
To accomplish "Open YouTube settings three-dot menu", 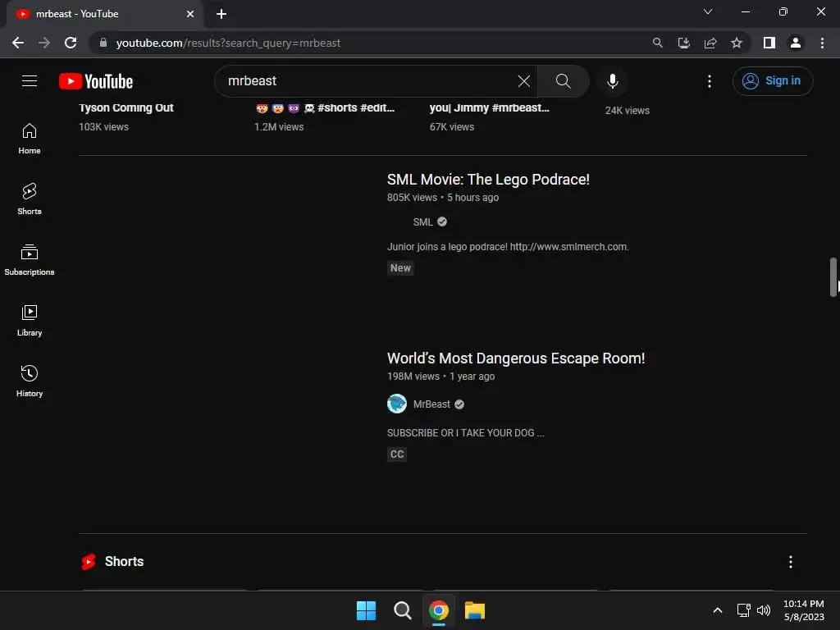I will pyautogui.click(x=710, y=81).
